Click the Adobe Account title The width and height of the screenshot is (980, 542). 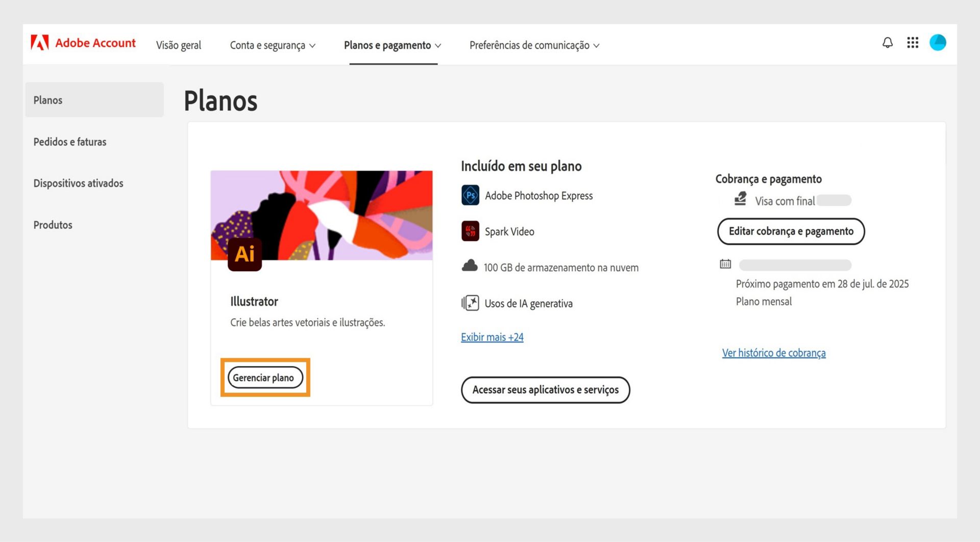coord(95,43)
